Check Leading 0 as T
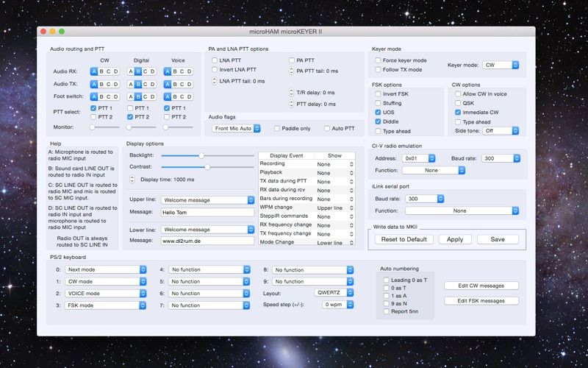 pos(387,280)
